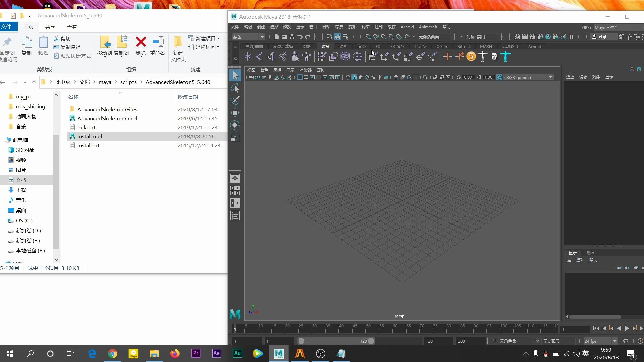Select the AdvancedSkeleton5.mel file

coord(107,118)
